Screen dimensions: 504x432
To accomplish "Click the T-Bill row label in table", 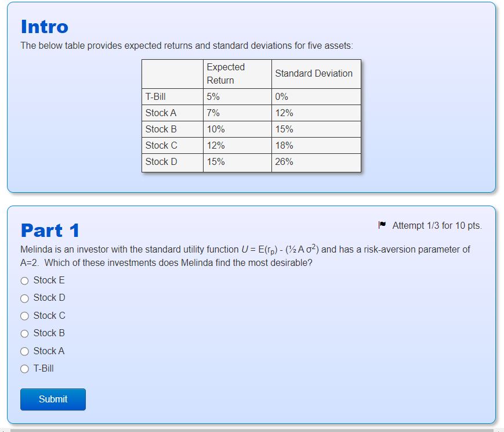I will pyautogui.click(x=172, y=96).
